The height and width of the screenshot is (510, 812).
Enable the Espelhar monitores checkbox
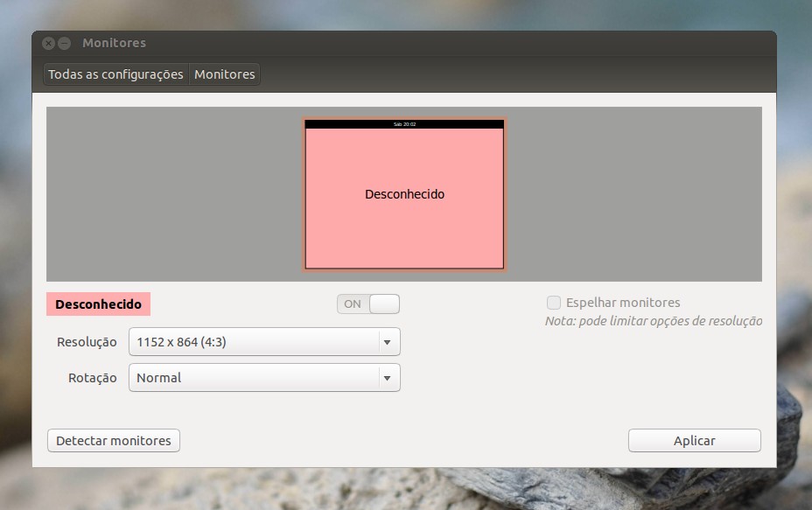pyautogui.click(x=554, y=303)
